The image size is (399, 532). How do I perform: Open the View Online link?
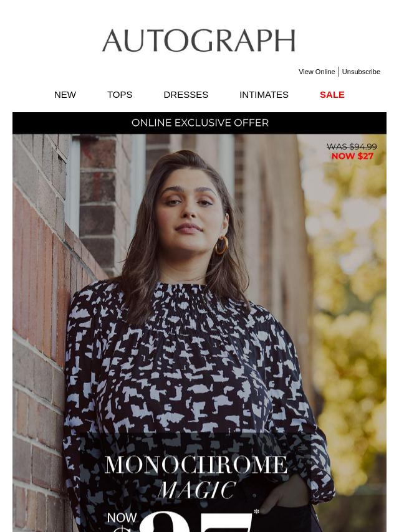coord(317,72)
